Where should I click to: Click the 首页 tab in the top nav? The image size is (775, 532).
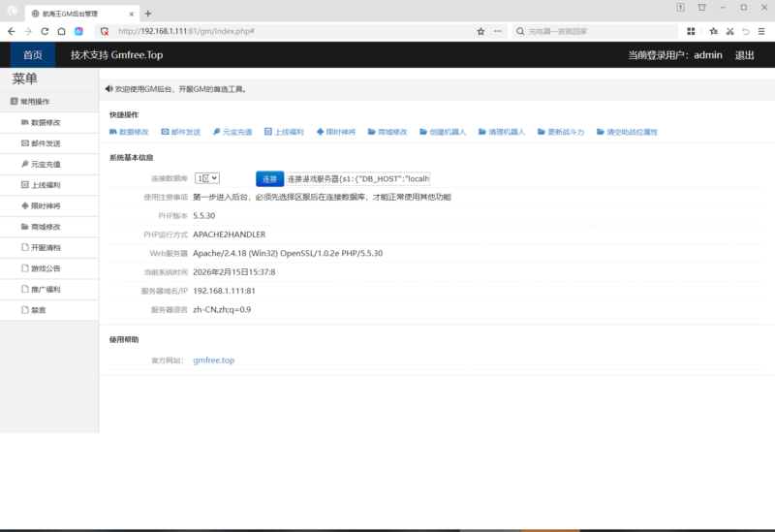coord(33,55)
